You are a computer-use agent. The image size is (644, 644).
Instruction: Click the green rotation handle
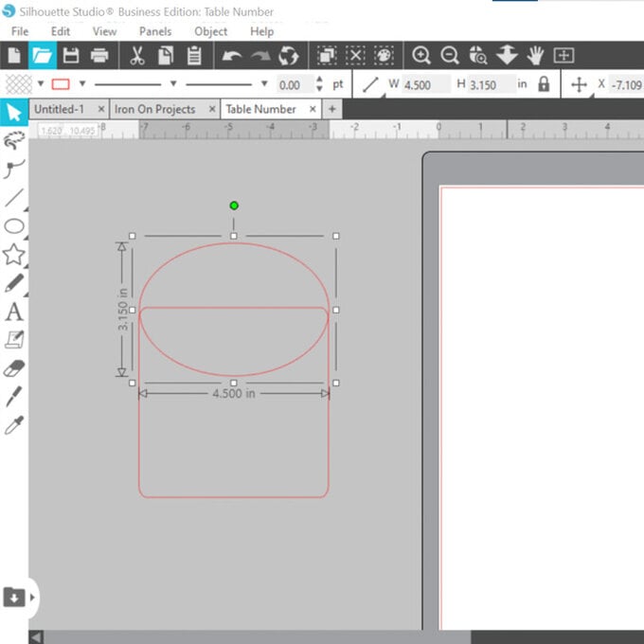click(234, 206)
